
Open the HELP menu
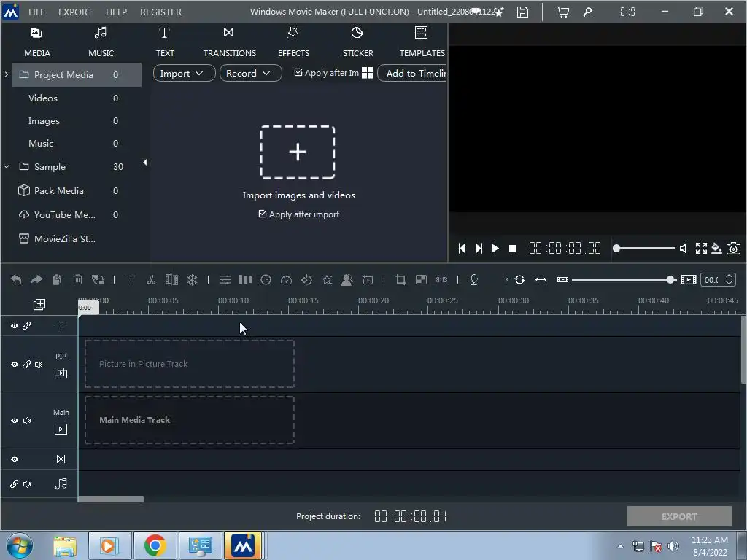116,12
